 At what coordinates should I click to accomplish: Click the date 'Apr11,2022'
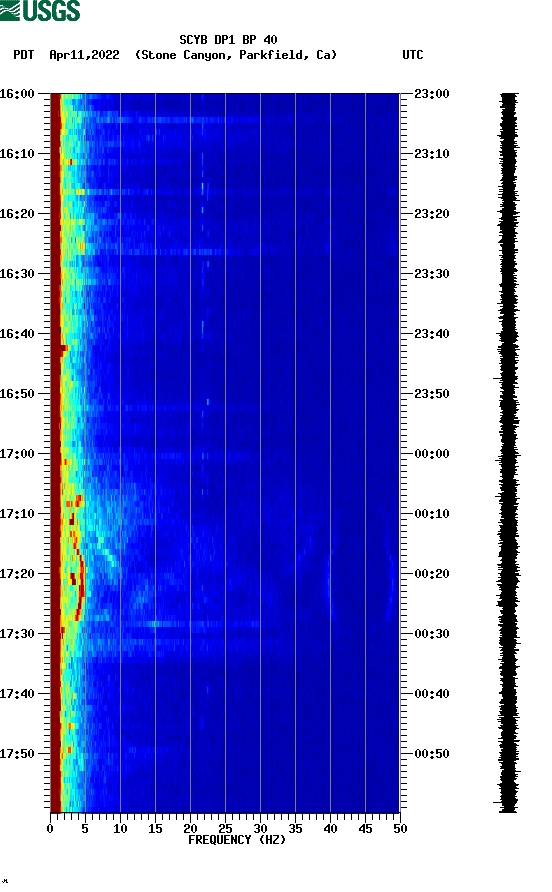point(84,55)
